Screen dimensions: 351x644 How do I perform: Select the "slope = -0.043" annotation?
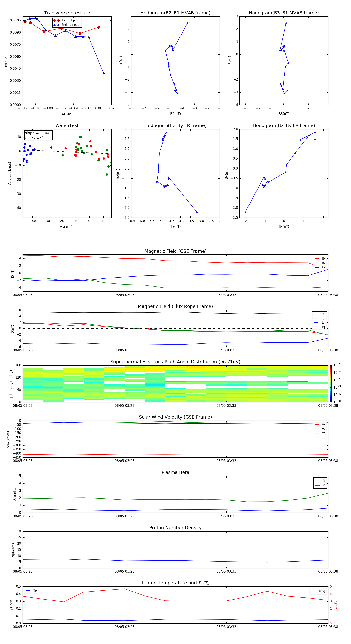[38, 133]
